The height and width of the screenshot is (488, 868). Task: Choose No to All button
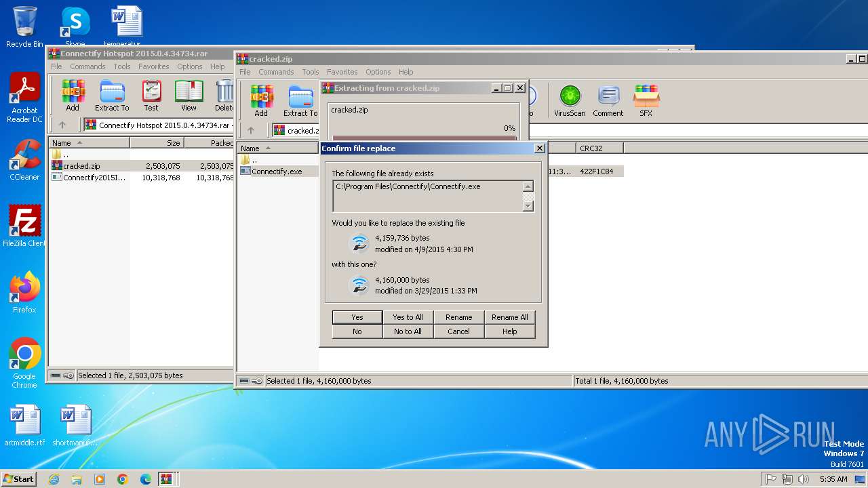click(x=408, y=331)
